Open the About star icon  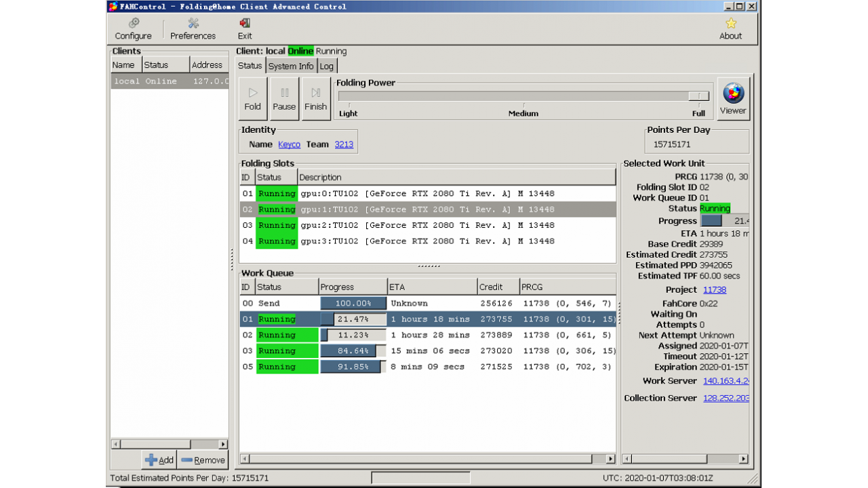point(730,29)
